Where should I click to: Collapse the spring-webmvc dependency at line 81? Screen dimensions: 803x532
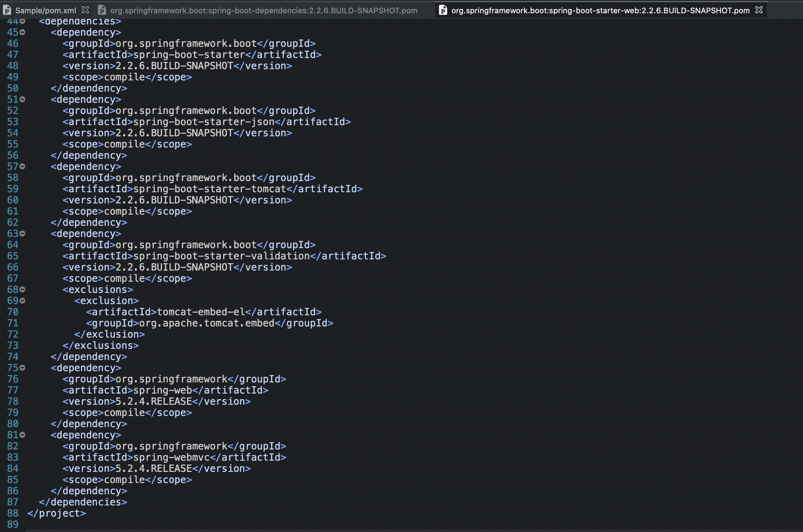tap(22, 435)
